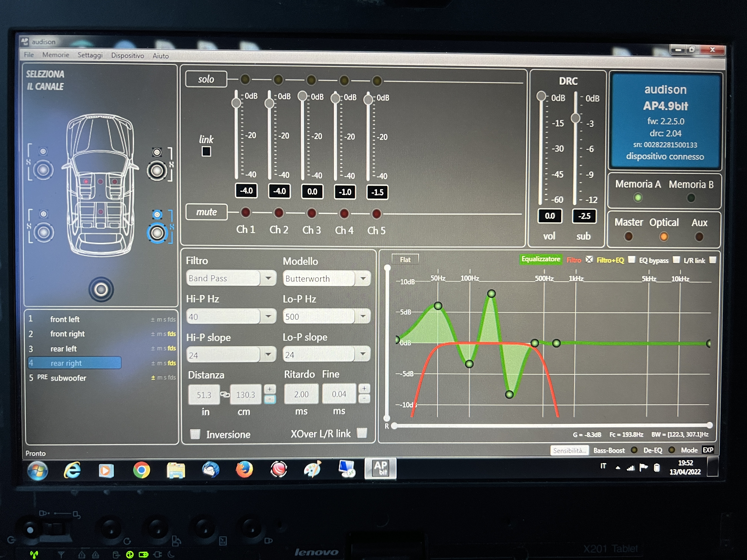Screen dimensions: 747x560
Task: Open the Dispositivo menu
Action: pos(127,56)
